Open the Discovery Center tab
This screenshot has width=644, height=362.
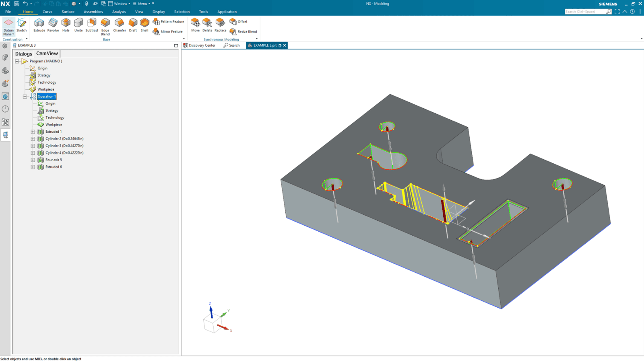pos(199,45)
